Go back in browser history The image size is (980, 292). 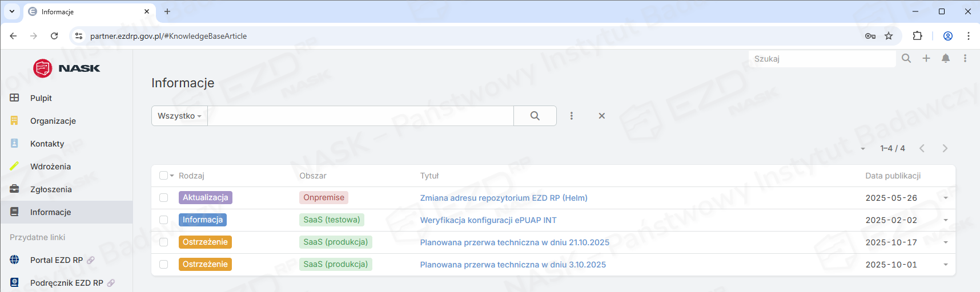point(13,36)
